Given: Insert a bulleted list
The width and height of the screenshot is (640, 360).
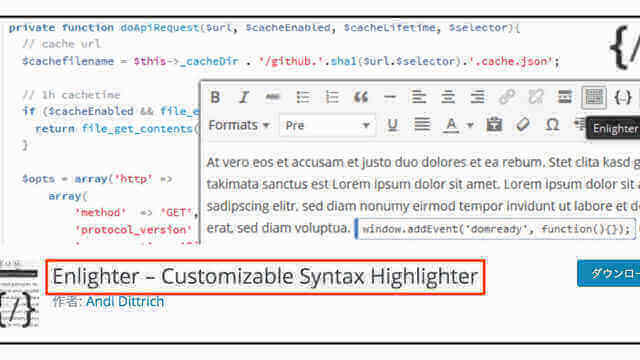Looking at the screenshot, I should point(302,97).
